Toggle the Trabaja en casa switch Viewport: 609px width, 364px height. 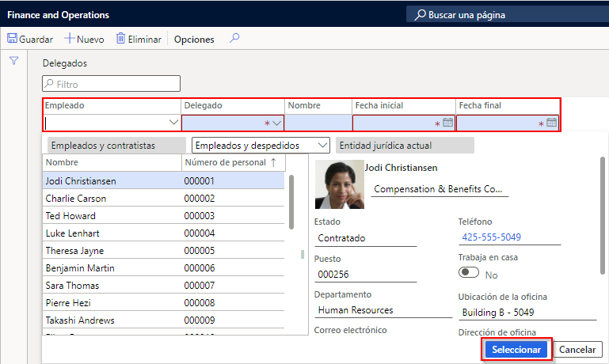469,272
